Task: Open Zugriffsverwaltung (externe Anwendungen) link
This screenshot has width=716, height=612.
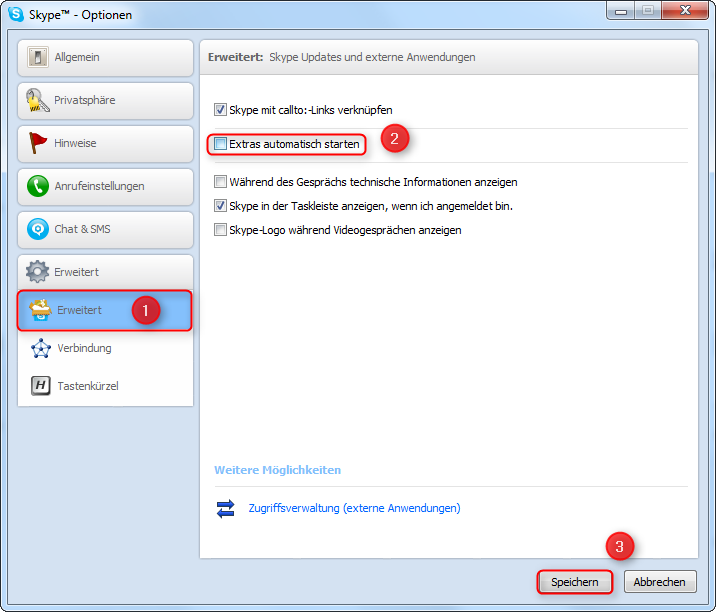Action: coord(354,508)
